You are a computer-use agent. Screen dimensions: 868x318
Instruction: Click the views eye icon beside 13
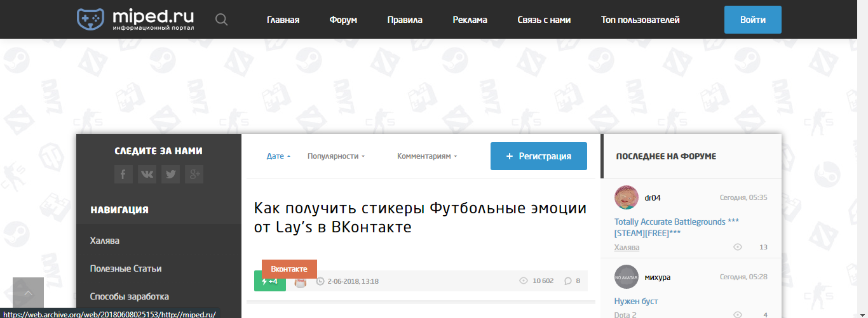(x=738, y=247)
